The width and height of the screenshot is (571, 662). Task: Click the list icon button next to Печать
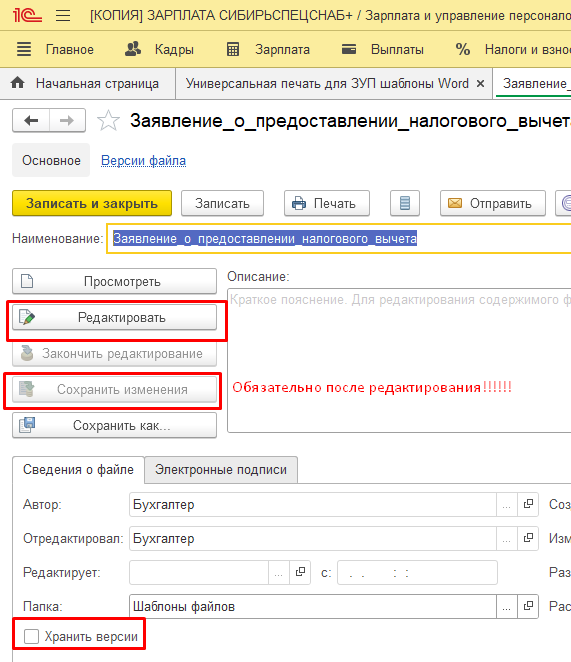click(x=405, y=203)
